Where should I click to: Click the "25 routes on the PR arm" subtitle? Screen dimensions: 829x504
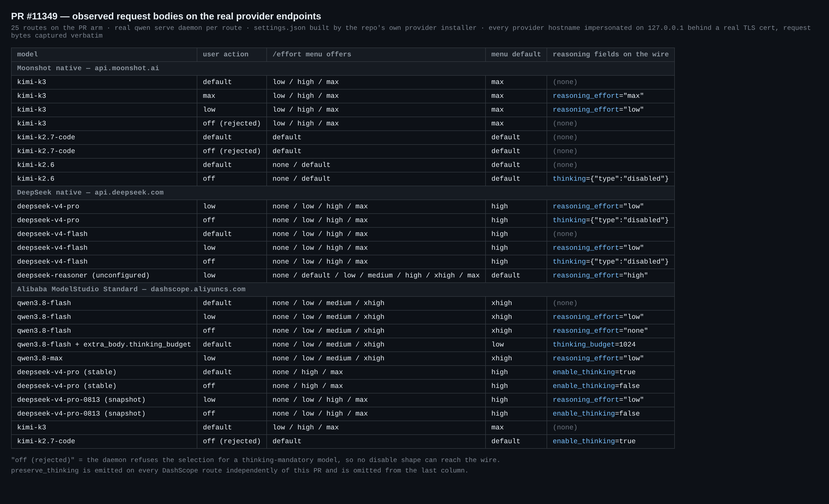coord(411,32)
